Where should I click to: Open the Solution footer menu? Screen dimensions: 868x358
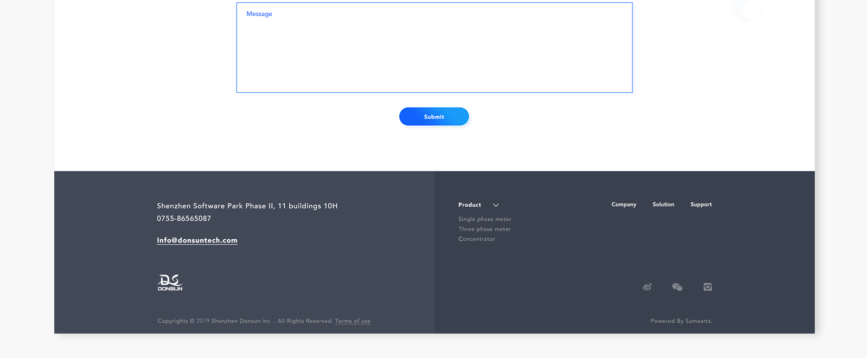pyautogui.click(x=663, y=204)
